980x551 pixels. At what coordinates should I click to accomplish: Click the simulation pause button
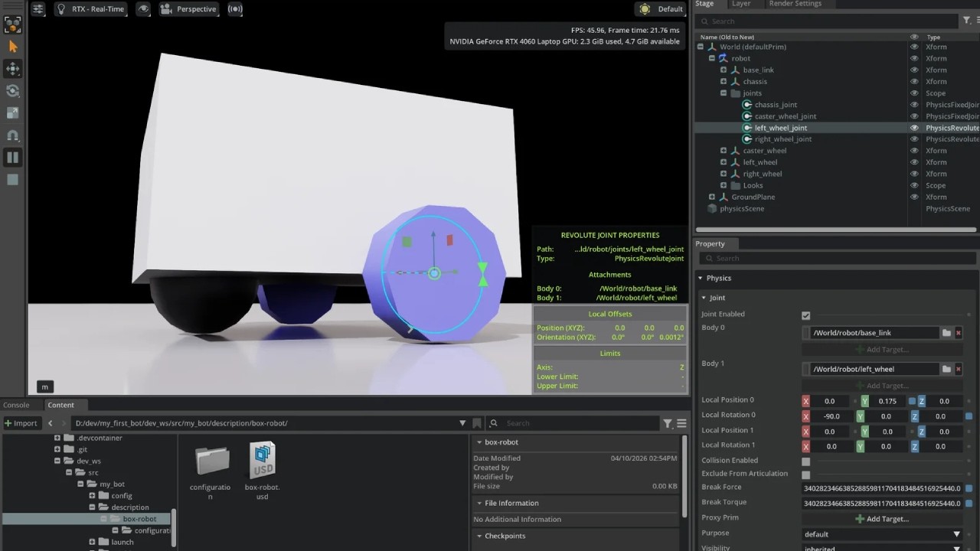pyautogui.click(x=12, y=158)
